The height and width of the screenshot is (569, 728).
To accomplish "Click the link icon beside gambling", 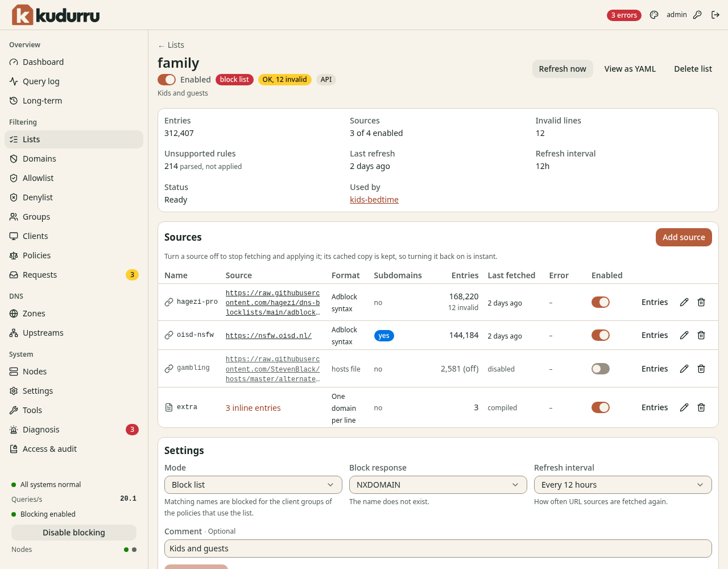I will (x=169, y=369).
